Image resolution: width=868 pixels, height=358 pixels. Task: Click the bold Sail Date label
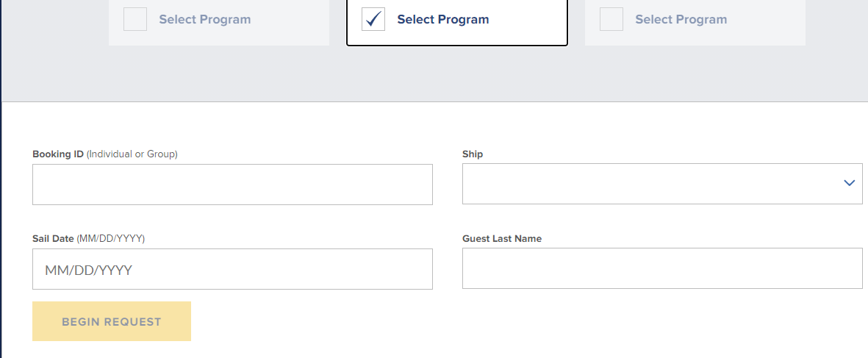coord(53,239)
